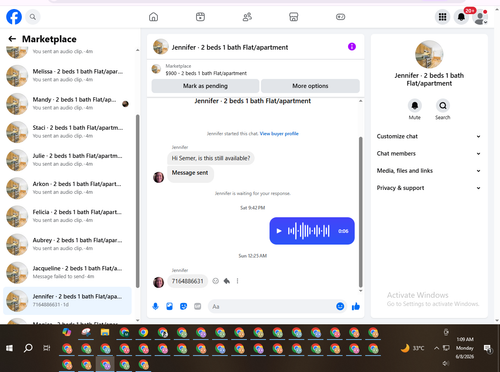Screen dimensions: 500x372
Task: Choose a sticker icon in composer
Action: pyautogui.click(x=183, y=306)
